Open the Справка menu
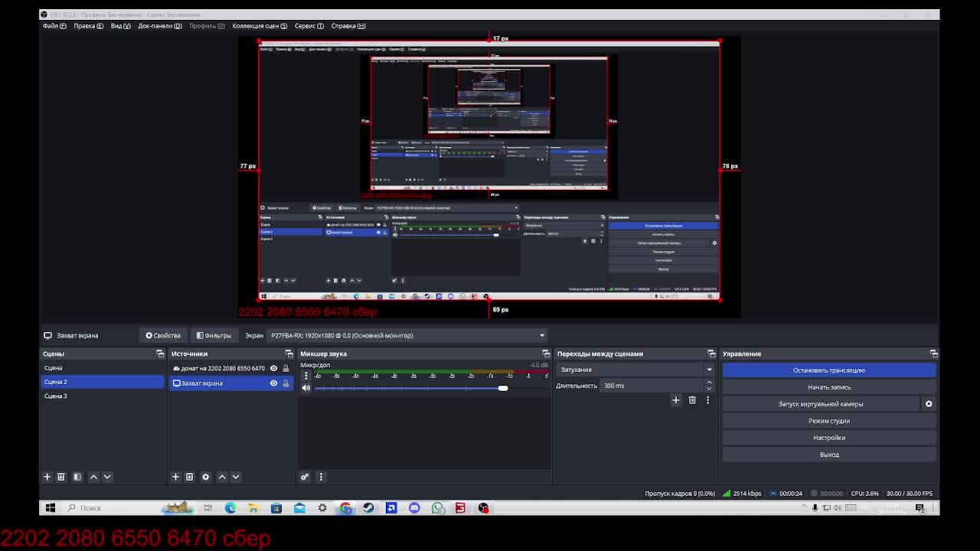Image resolution: width=980 pixels, height=551 pixels. 348,26
